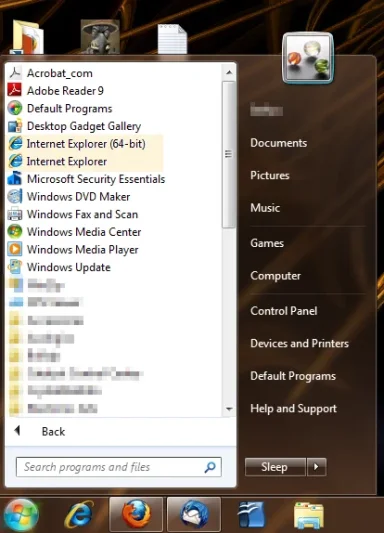Click the Back arrow triangle
This screenshot has height=533, width=384.
(17, 431)
